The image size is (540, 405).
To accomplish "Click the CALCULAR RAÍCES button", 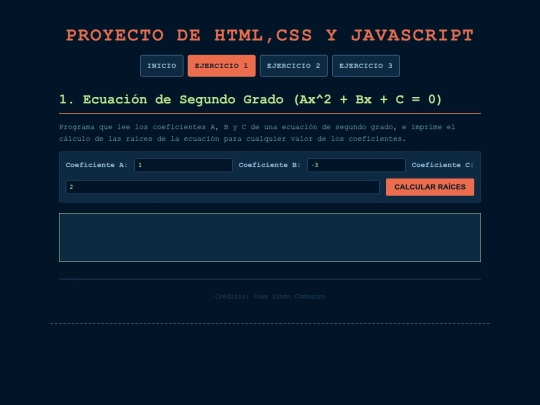I will (430, 187).
